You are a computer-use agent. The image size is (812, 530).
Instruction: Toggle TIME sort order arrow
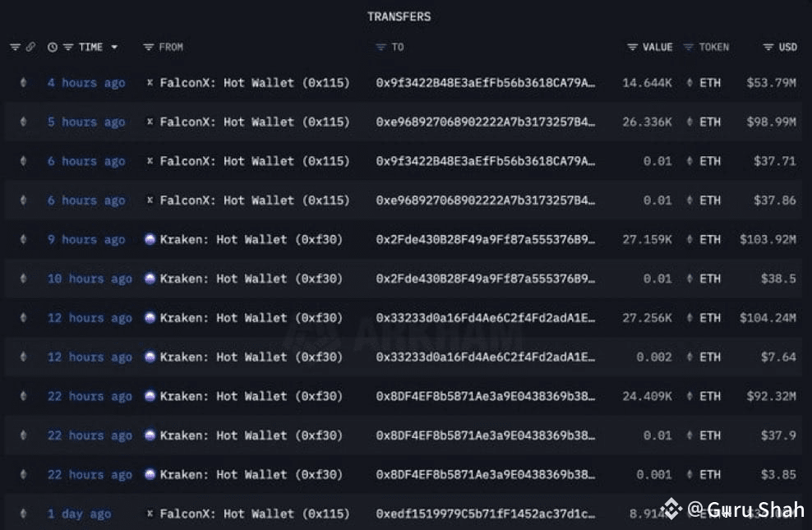[x=114, y=47]
